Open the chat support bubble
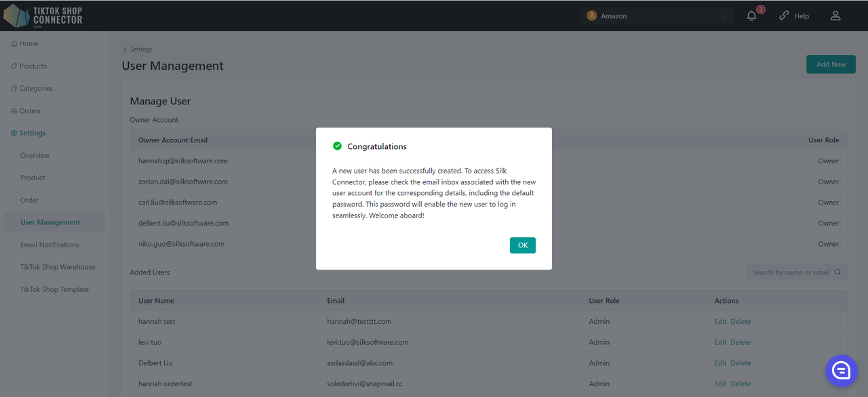 tap(842, 370)
